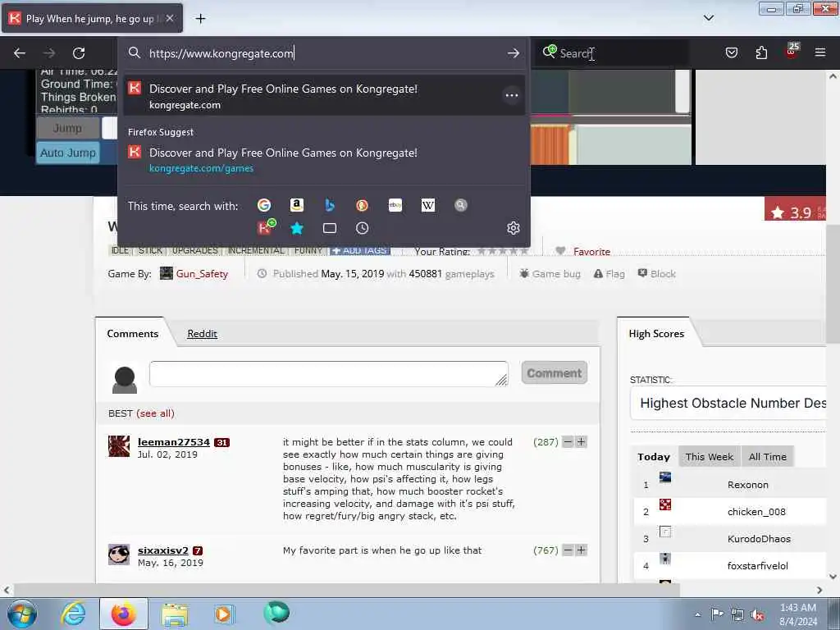Search bookmarks with the star icon
Screen dimensions: 840x630
tap(296, 228)
